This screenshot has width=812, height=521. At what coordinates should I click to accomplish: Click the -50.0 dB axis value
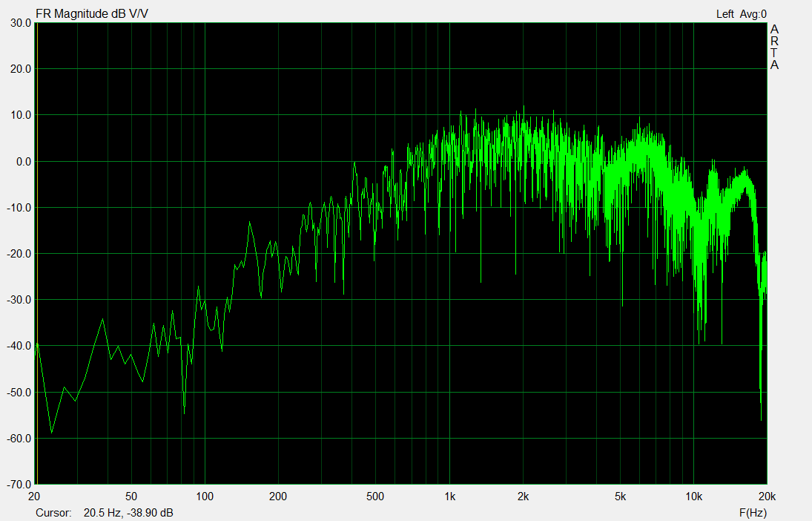[x=19, y=393]
